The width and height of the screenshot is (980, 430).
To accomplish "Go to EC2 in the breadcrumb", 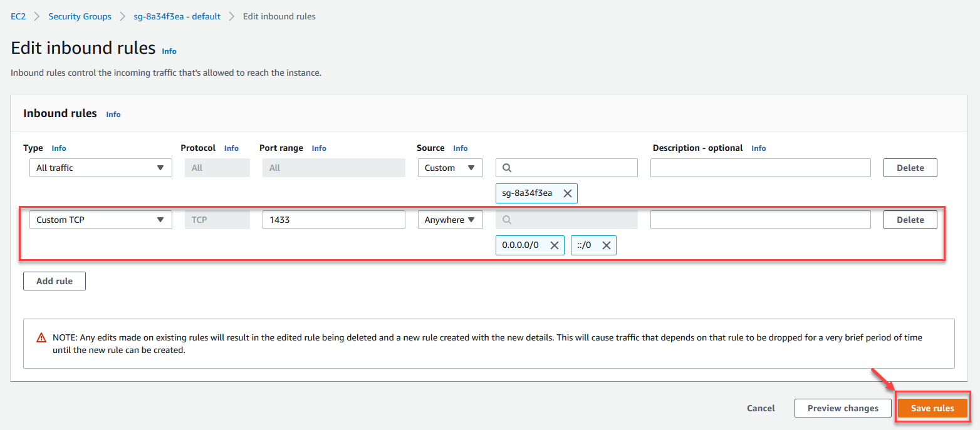I will pos(18,16).
